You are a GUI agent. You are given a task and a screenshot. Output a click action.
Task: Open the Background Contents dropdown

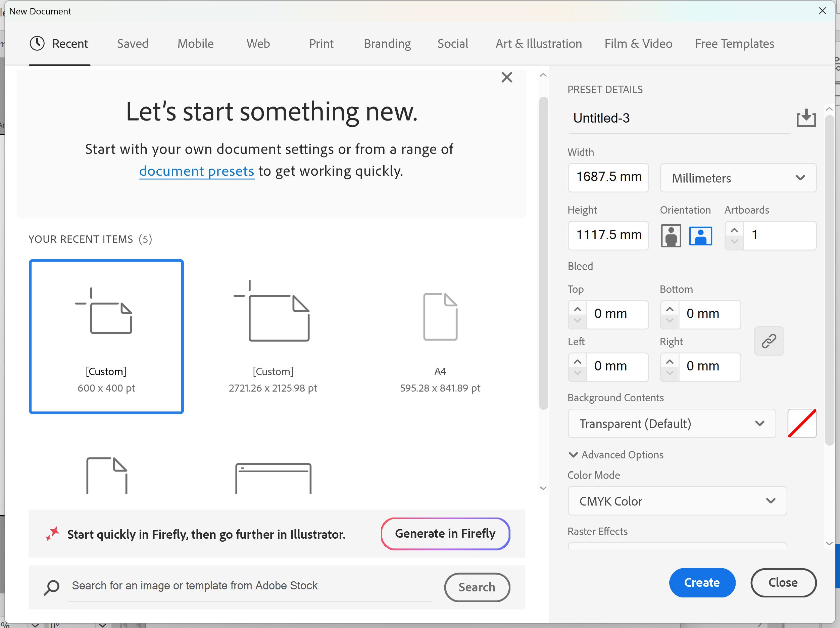pos(672,423)
